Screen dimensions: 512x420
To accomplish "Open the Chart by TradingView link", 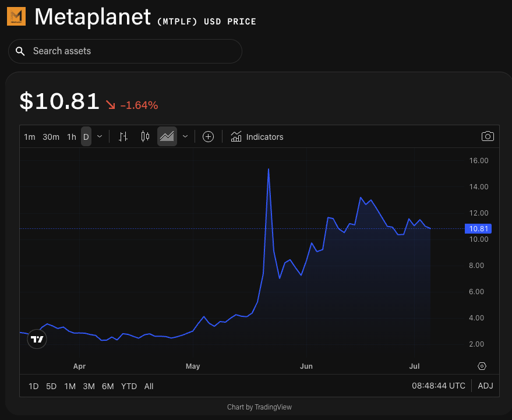I will pos(259,407).
